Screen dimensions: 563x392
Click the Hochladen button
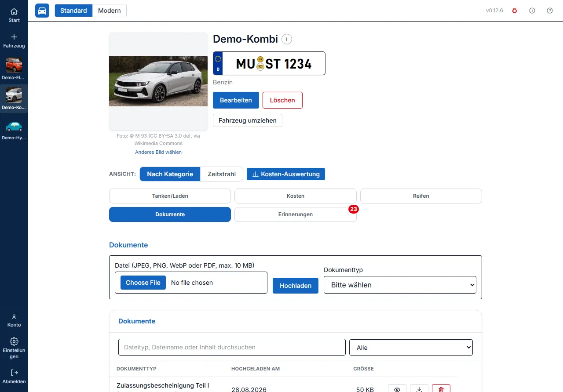point(296,286)
